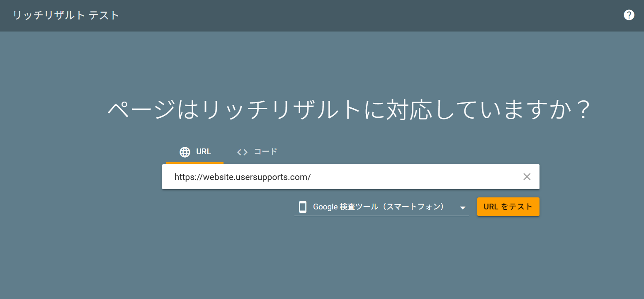Click the smartphone icon in the crawler selector
The height and width of the screenshot is (299, 644).
click(303, 207)
